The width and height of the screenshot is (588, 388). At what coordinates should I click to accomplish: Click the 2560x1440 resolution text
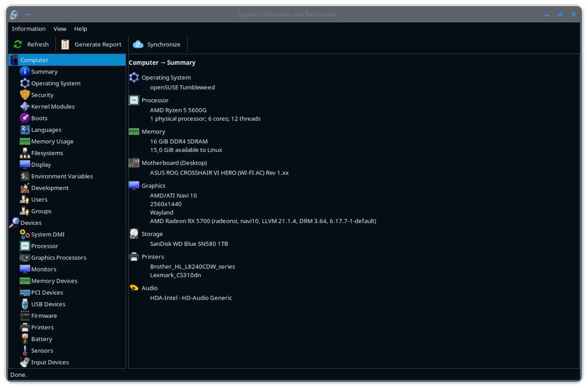[166, 204]
